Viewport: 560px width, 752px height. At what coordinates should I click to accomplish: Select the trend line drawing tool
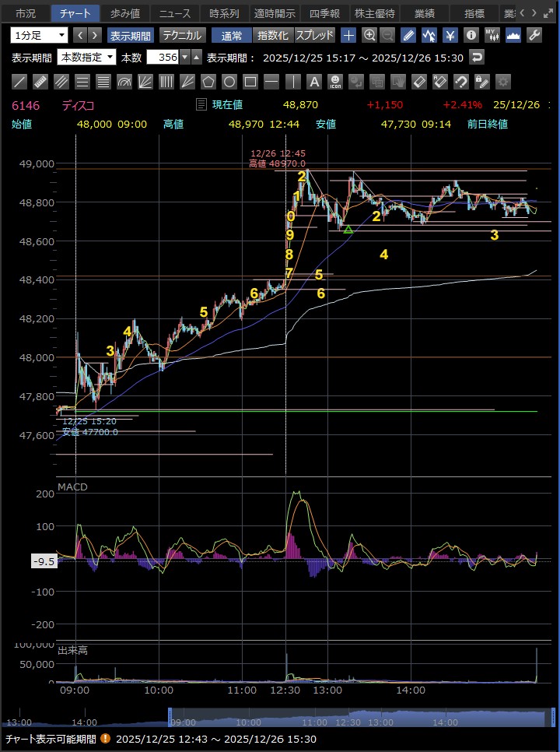(x=20, y=82)
